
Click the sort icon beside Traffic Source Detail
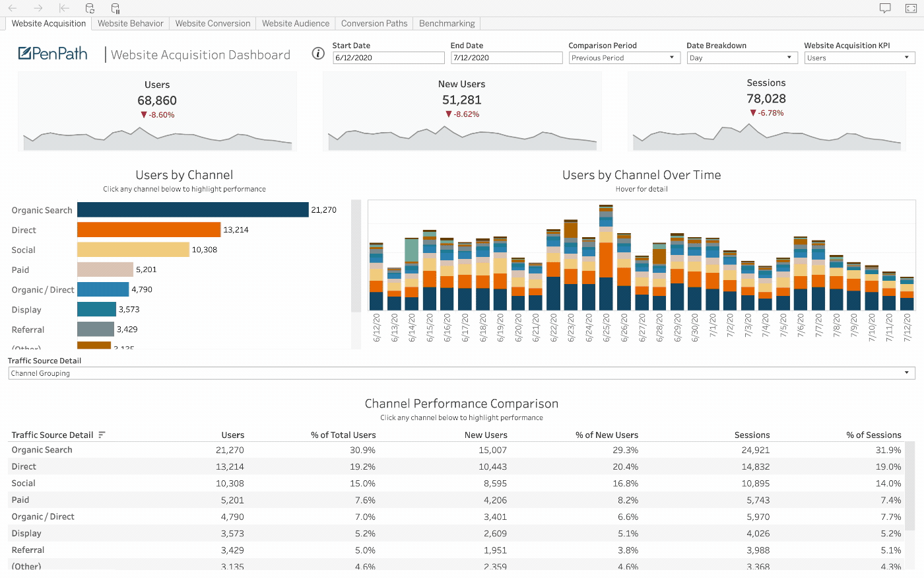pos(102,435)
